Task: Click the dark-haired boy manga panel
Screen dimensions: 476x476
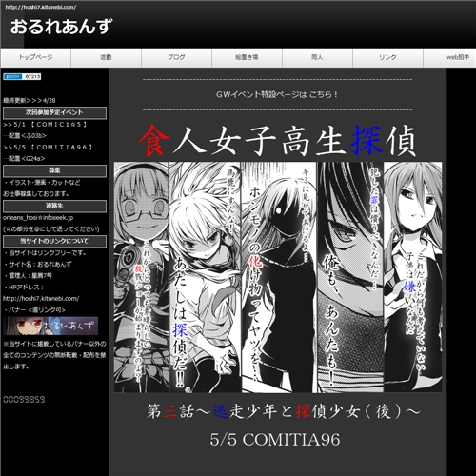Action: [x=350, y=277]
